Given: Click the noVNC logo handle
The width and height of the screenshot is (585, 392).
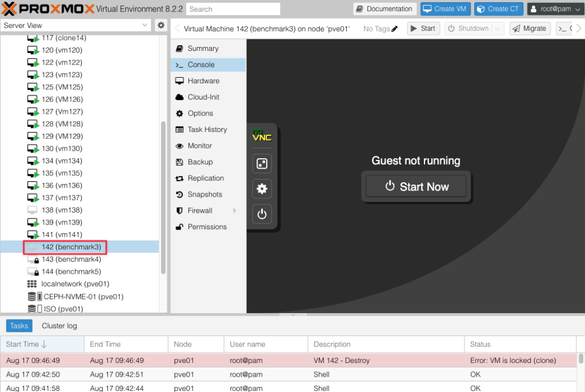Looking at the screenshot, I should point(262,135).
